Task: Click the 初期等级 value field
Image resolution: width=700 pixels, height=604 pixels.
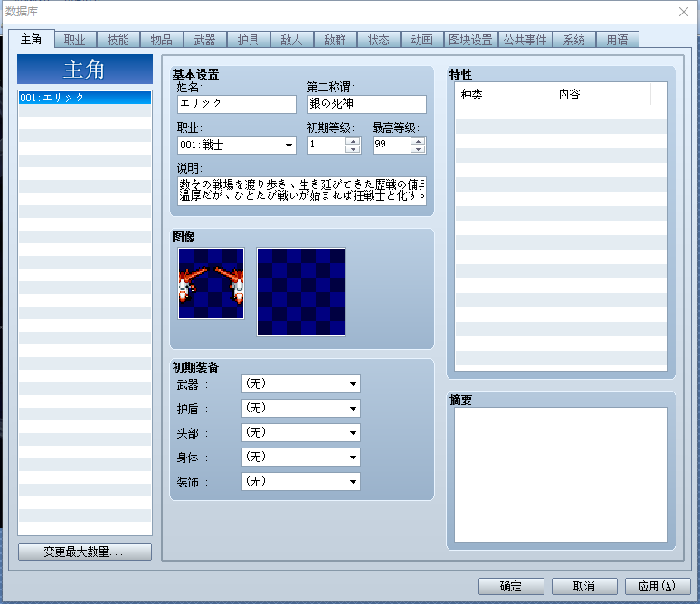Action: pos(326,145)
